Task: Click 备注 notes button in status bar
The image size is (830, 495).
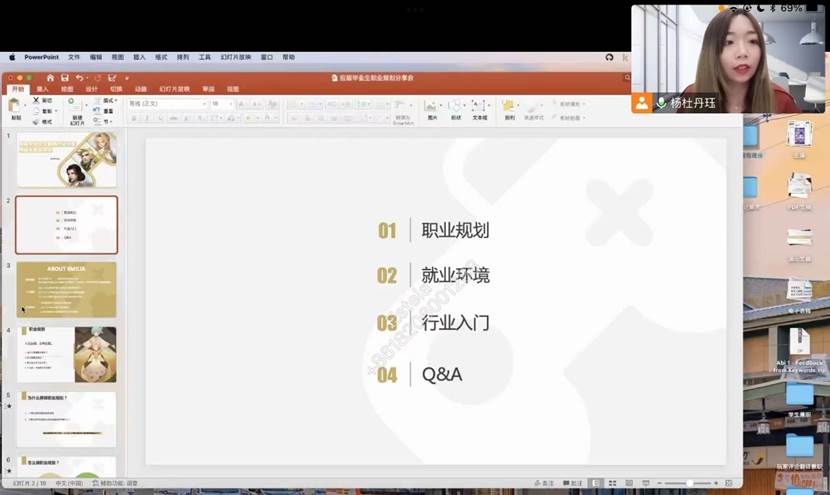Action: [x=544, y=483]
